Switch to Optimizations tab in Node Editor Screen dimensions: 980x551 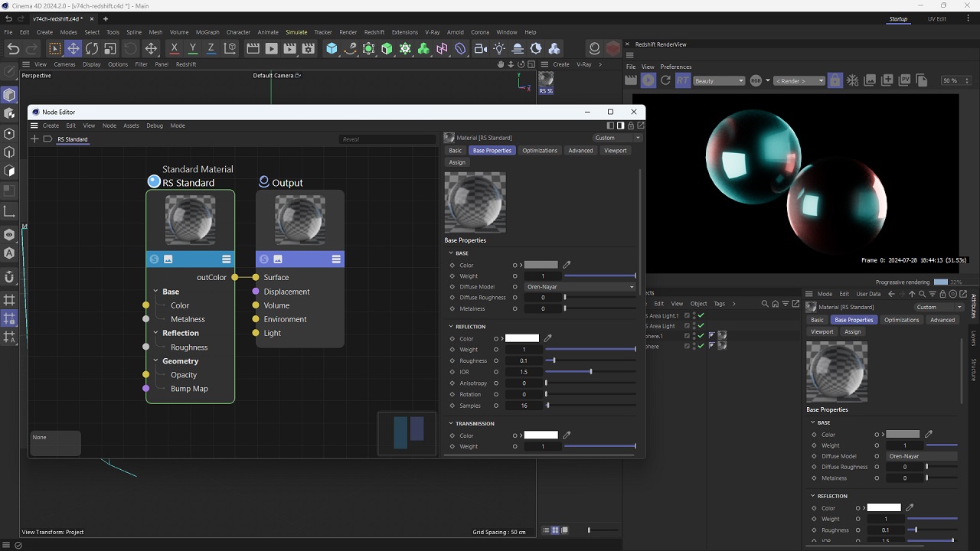540,151
